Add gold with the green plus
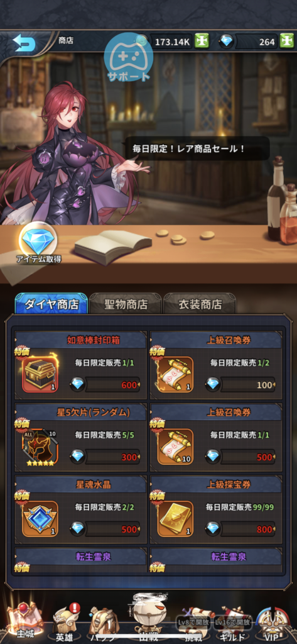Viewport: 297px width, 644px height. (x=202, y=41)
